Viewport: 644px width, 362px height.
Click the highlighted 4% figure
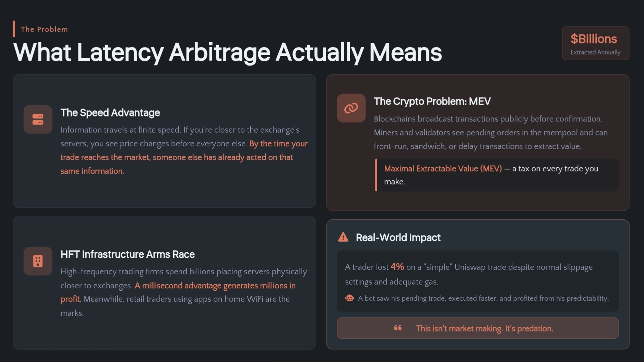click(x=397, y=267)
